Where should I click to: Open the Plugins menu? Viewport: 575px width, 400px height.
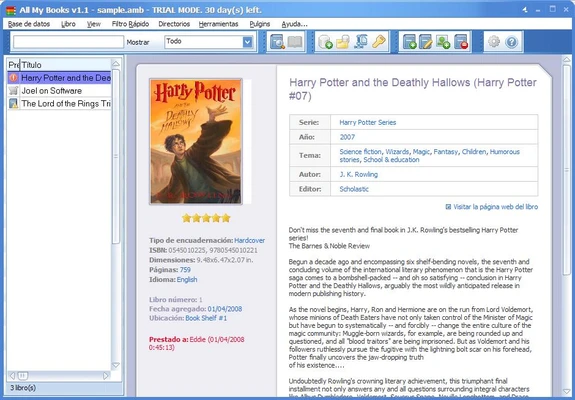coord(260,24)
